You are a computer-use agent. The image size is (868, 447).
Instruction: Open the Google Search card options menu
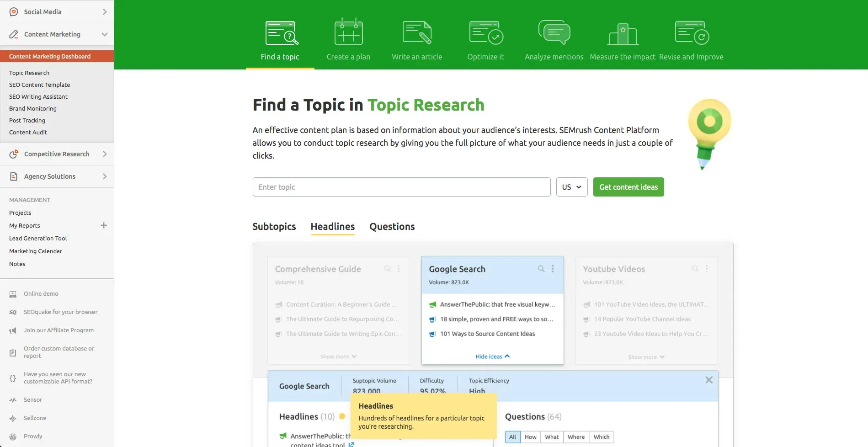coord(553,269)
